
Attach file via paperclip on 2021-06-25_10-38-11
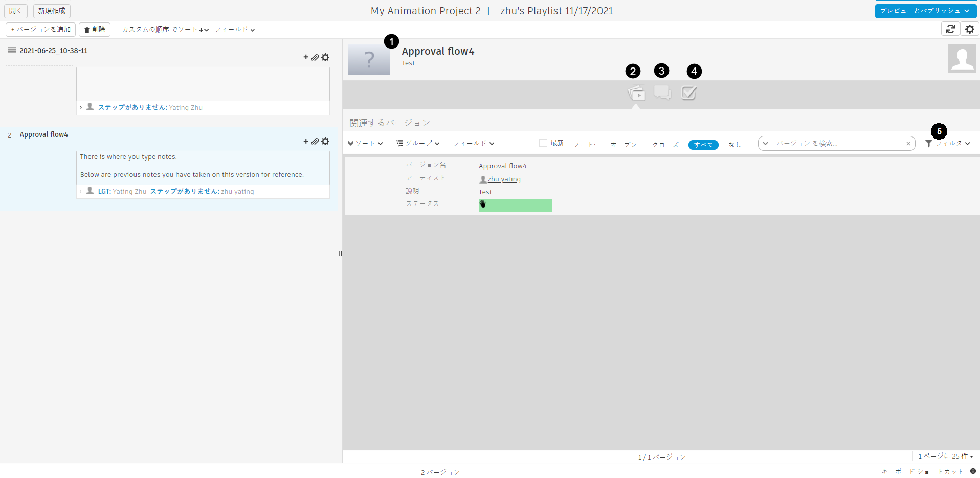[315, 57]
